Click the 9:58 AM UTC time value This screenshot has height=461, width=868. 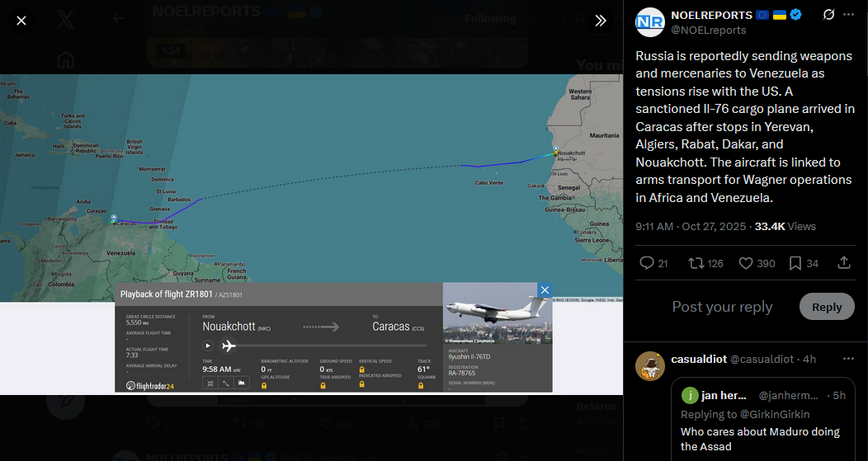pos(221,369)
